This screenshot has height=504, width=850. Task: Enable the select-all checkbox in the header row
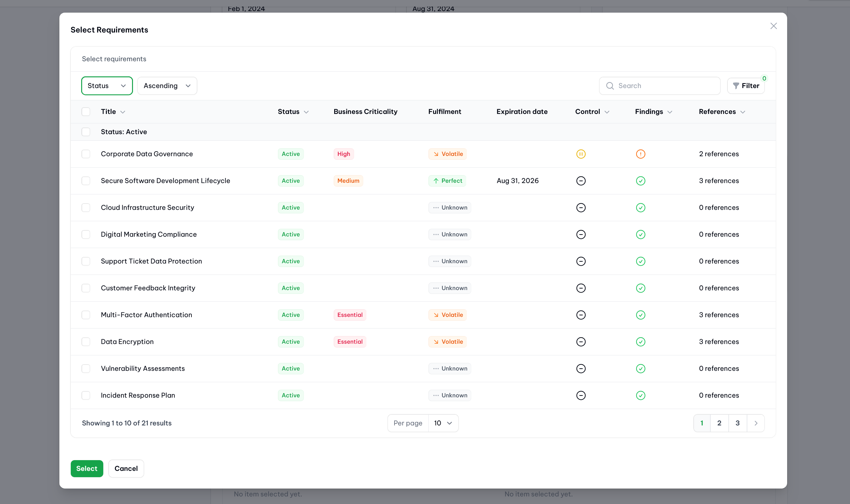tap(86, 112)
